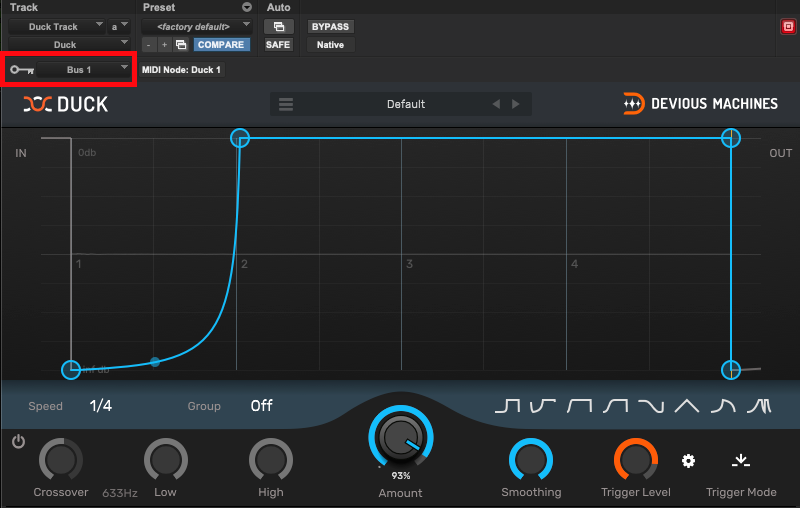
Task: Click the Crossover knob
Action: tap(61, 460)
